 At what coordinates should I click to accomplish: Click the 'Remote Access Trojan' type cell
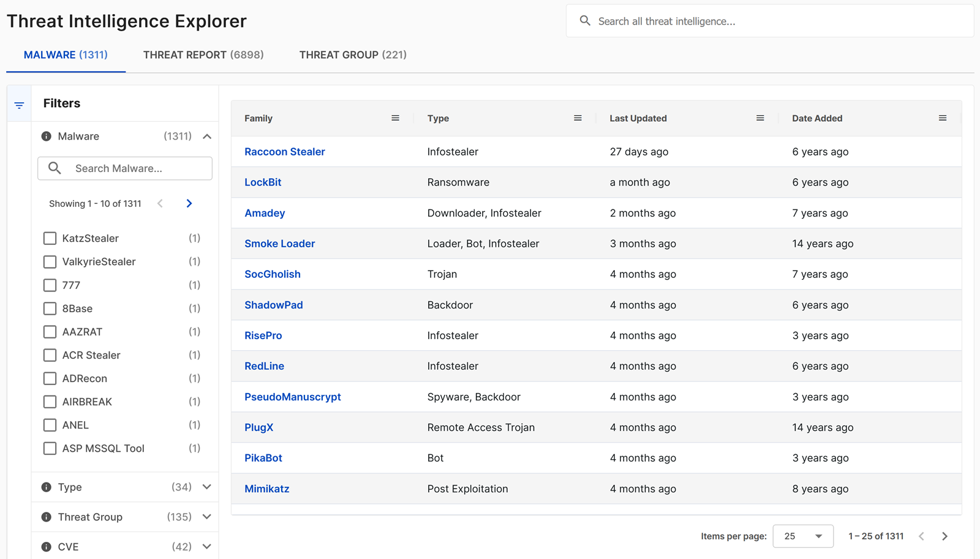(x=481, y=427)
